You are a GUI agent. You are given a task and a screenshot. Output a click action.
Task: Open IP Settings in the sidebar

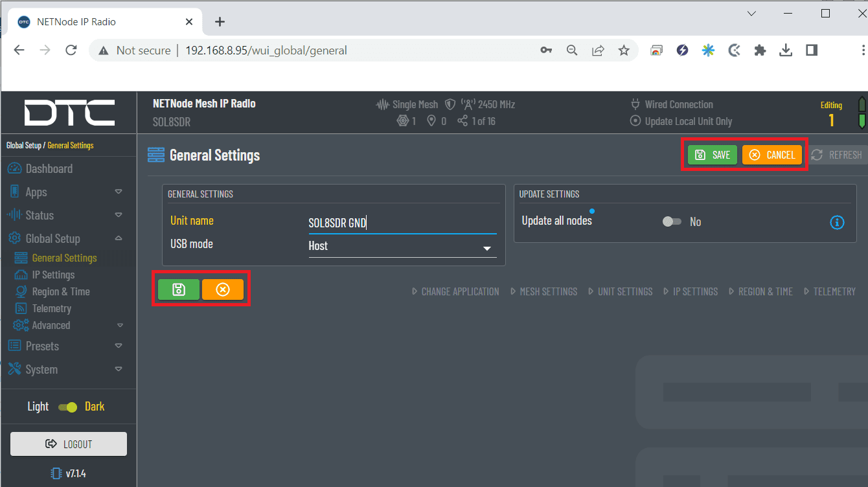(53, 275)
